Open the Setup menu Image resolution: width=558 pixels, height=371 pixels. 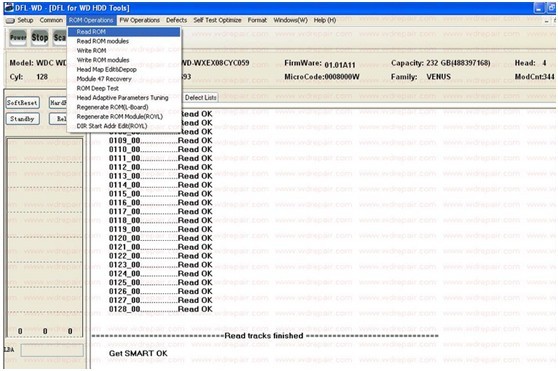(x=25, y=20)
